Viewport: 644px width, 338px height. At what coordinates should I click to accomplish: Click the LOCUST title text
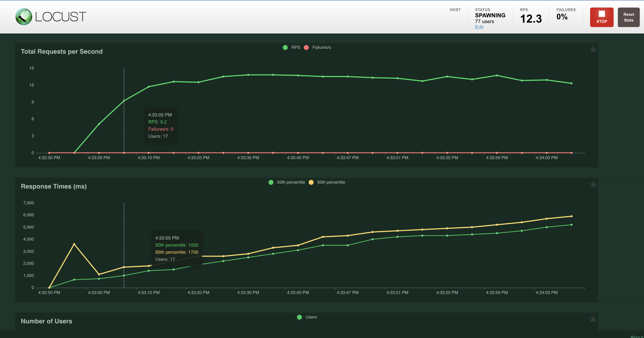coord(61,17)
